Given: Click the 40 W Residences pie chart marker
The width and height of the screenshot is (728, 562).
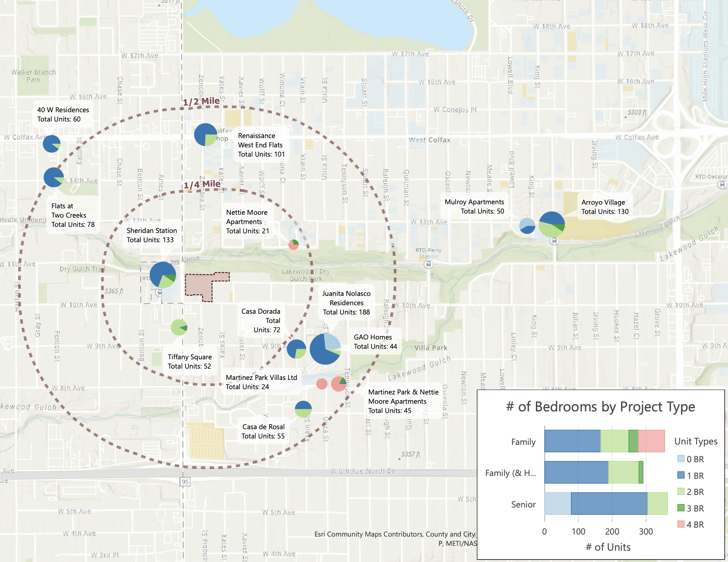Looking at the screenshot, I should 52,144.
